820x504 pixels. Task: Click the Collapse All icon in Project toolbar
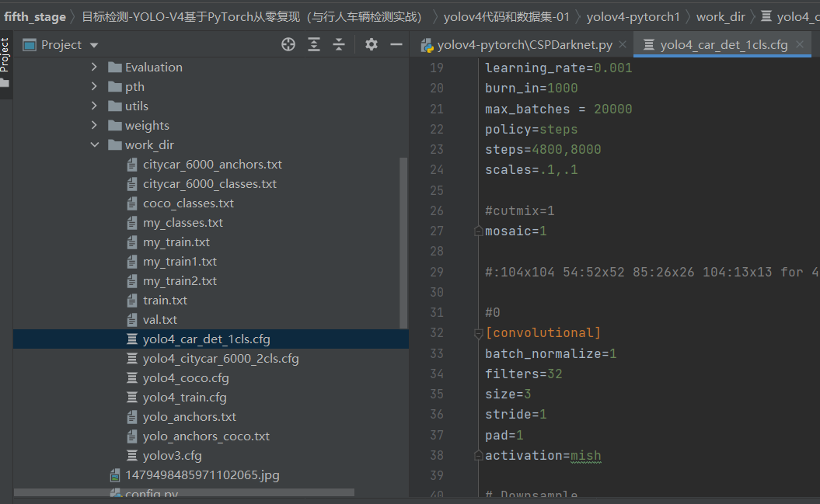pos(338,44)
